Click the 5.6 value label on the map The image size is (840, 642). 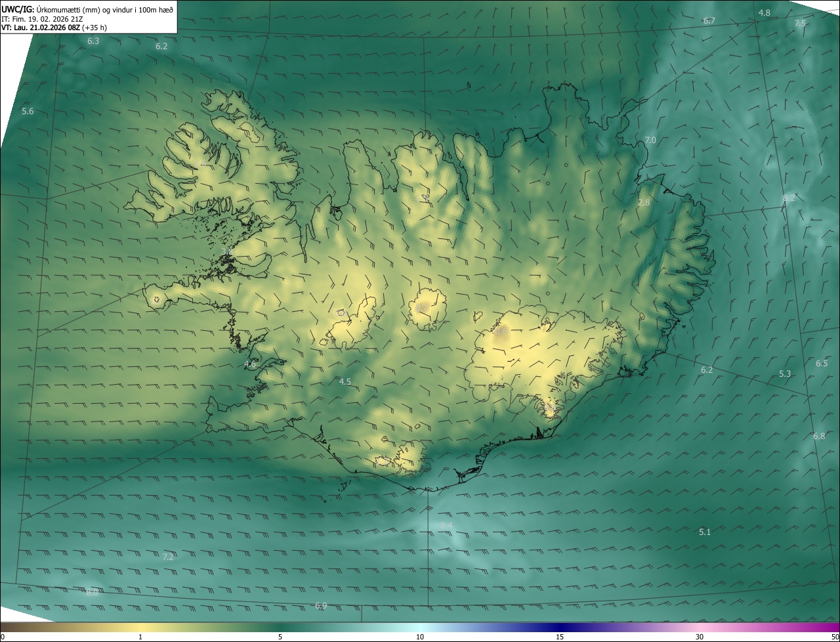(x=28, y=112)
